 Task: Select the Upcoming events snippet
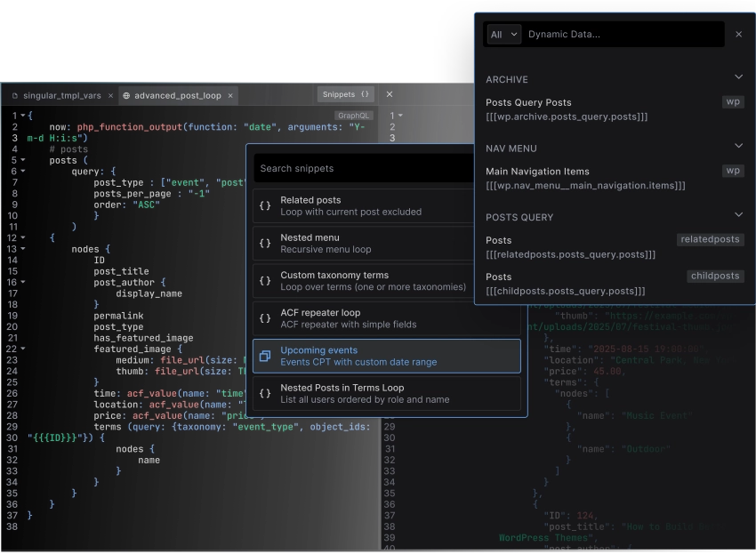coord(374,355)
